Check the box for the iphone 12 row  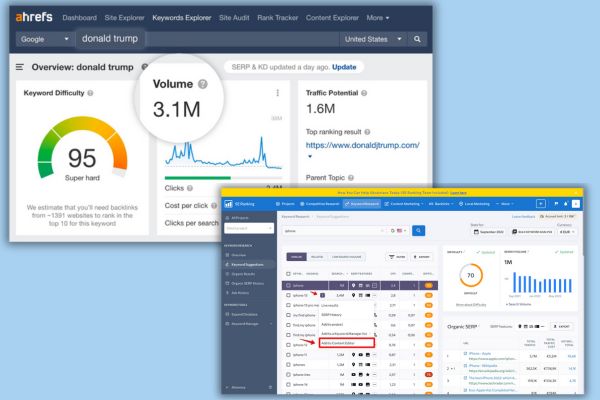click(289, 345)
